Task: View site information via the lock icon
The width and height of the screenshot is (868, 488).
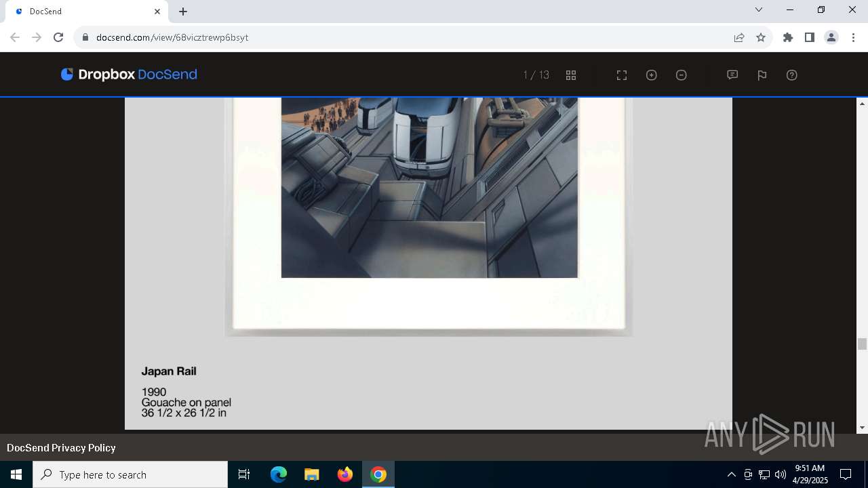Action: [x=85, y=37]
